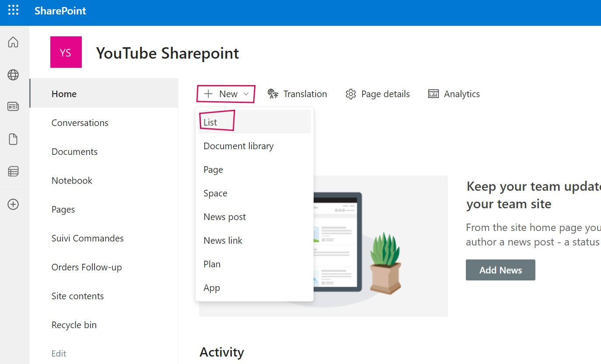Viewport: 601px width, 364px height.
Task: Click the Add News button
Action: pos(500,270)
